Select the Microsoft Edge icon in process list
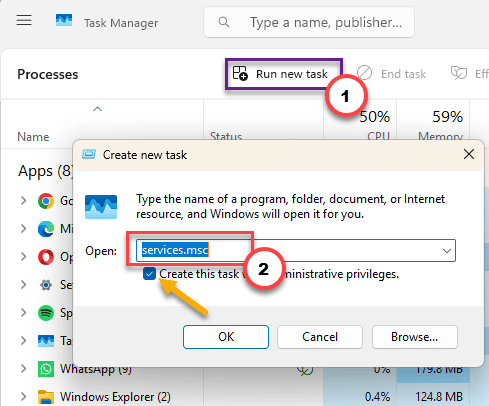 46,229
